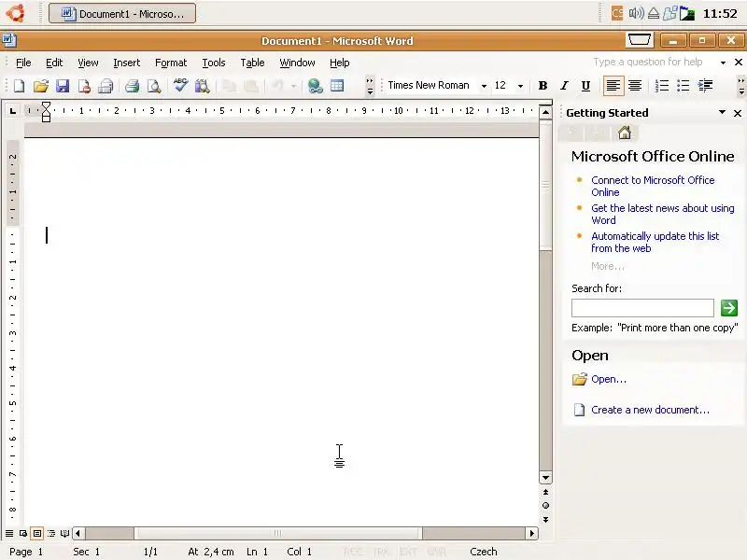Open the Edit menu
Image resolution: width=747 pixels, height=560 pixels.
click(54, 63)
